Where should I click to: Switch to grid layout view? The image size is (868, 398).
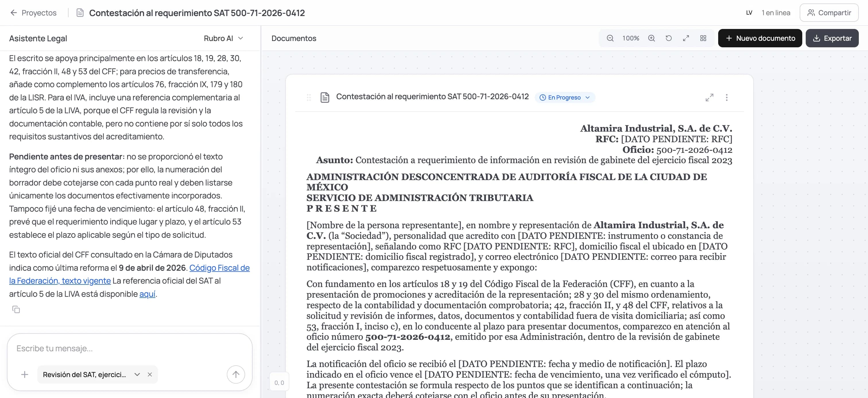pos(703,38)
